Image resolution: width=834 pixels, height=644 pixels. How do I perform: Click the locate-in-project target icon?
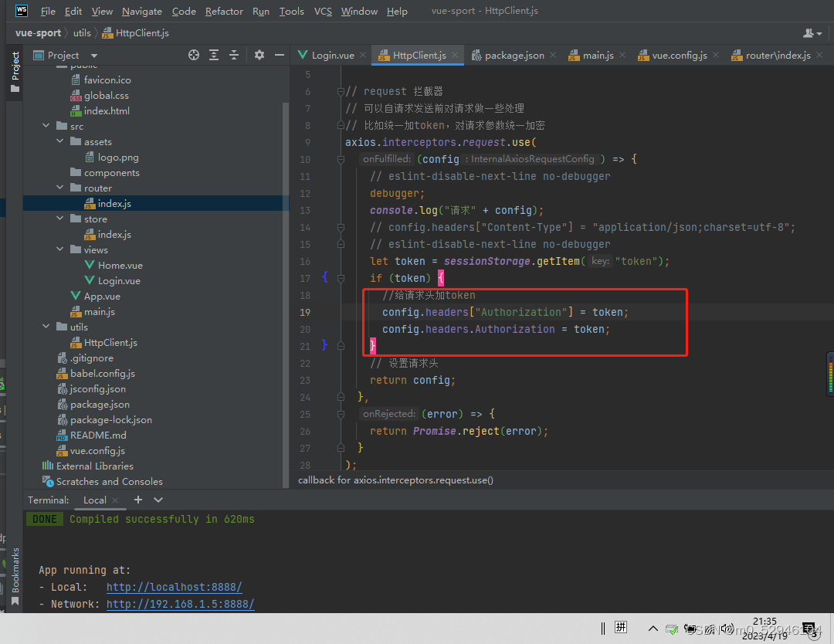coord(194,55)
